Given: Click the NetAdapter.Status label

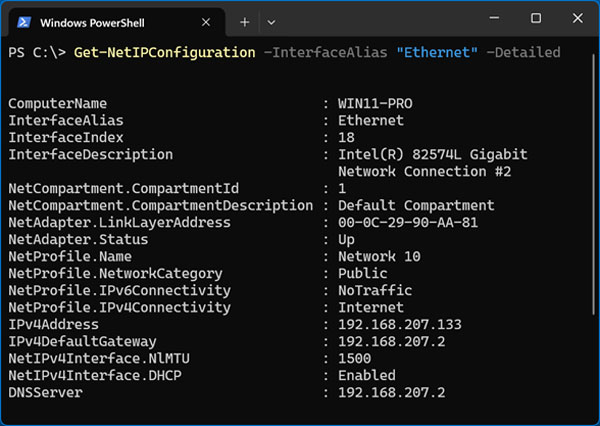Looking at the screenshot, I should pyautogui.click(x=78, y=239).
